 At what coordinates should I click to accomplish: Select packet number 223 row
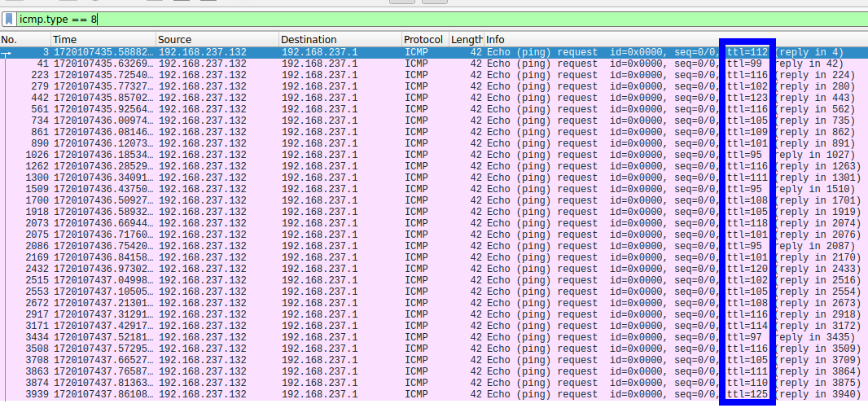(x=434, y=75)
